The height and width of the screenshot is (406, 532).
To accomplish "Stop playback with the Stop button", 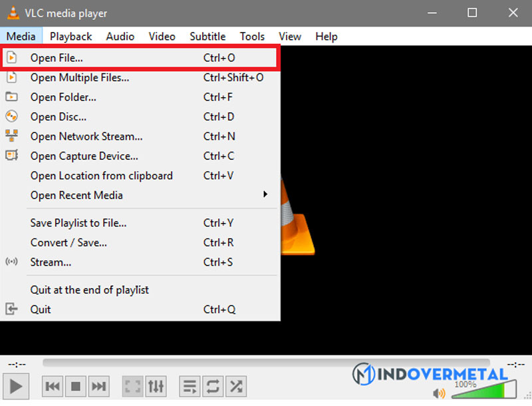I will pos(76,386).
